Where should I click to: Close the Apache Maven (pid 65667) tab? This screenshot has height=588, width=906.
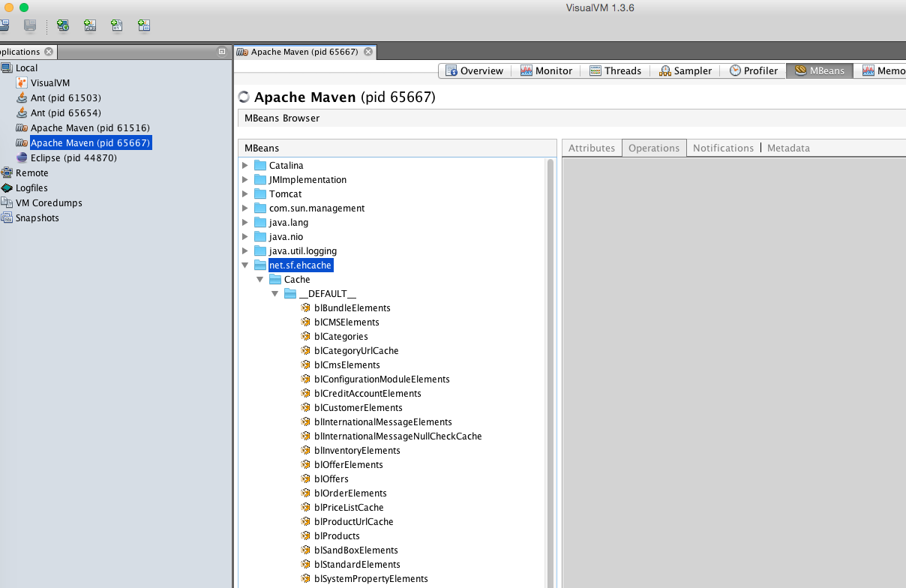point(367,52)
